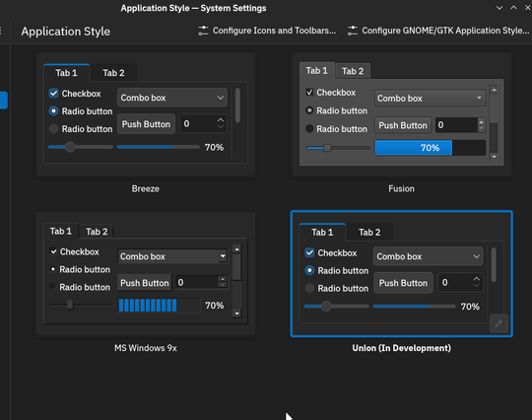Click the spin box in Windows 9x preview
Viewport: 532px width, 420px height.
[202, 282]
